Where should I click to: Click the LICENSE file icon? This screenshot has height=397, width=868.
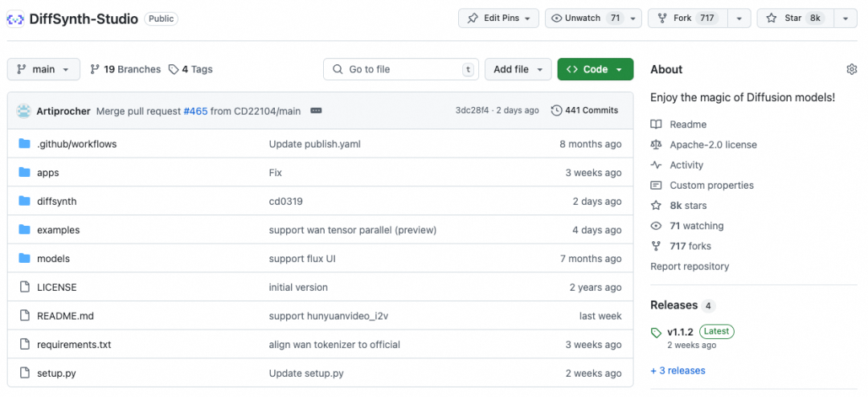(24, 287)
